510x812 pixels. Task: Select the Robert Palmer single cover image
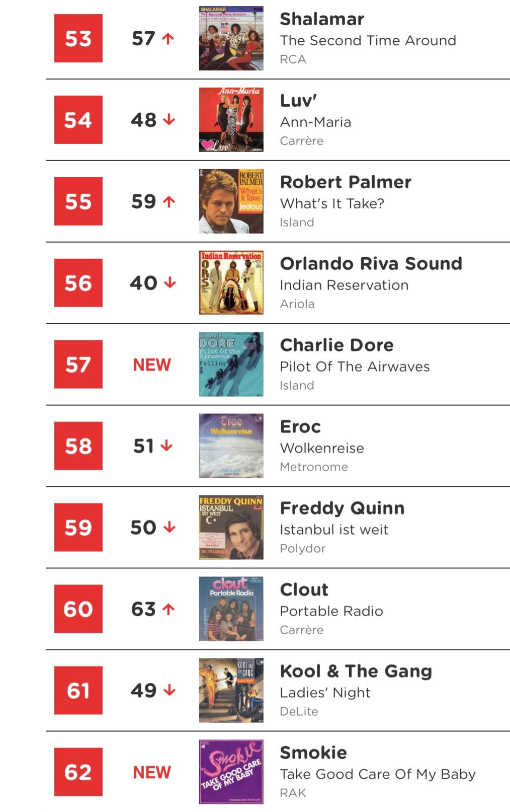(x=231, y=201)
